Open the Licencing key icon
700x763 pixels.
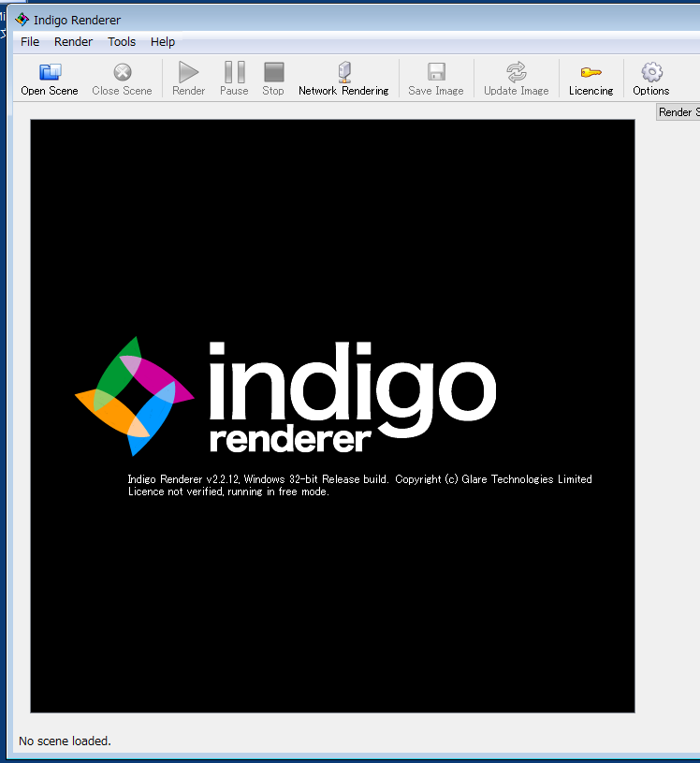coord(591,72)
